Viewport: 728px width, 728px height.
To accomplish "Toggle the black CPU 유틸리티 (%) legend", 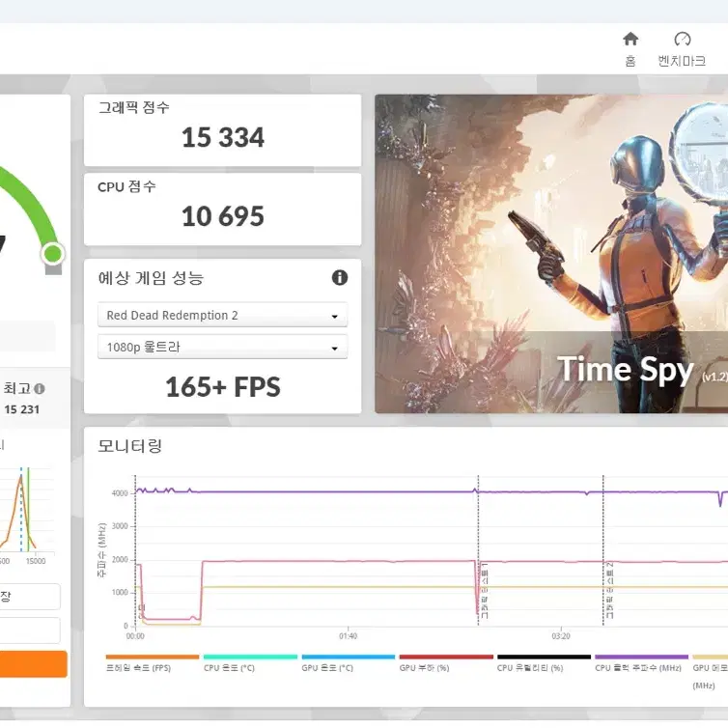I will click(x=544, y=663).
